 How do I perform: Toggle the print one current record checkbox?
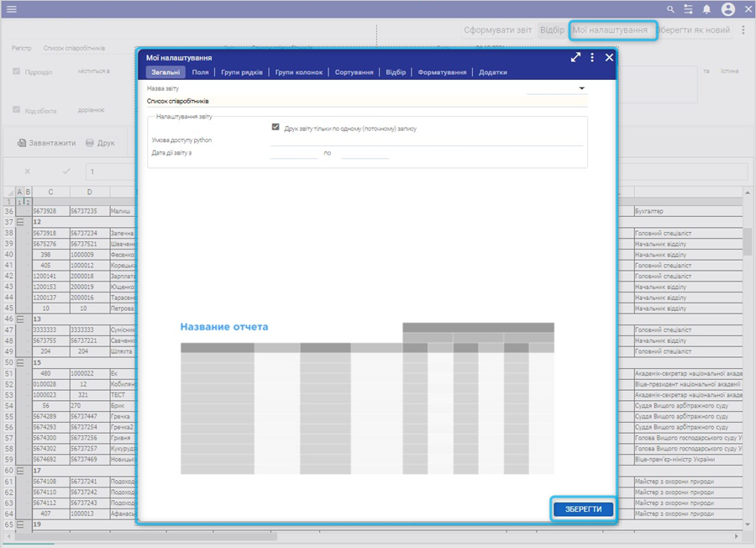[276, 128]
